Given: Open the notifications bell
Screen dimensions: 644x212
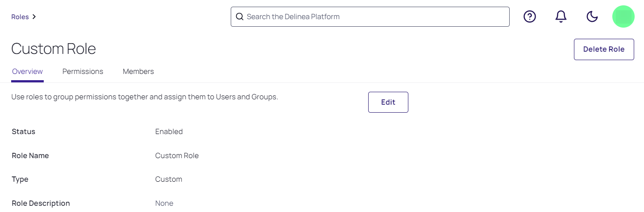Looking at the screenshot, I should pos(561,16).
